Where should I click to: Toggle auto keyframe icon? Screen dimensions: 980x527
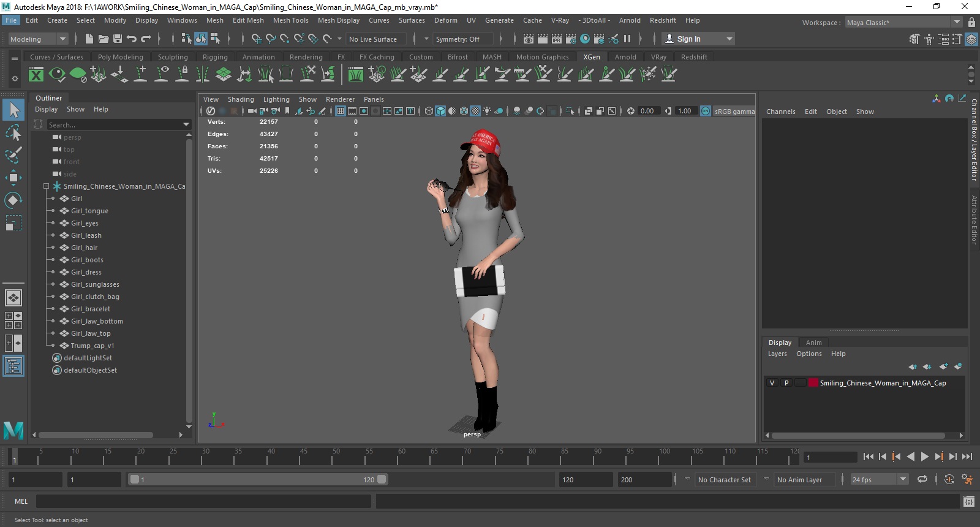[949, 479]
